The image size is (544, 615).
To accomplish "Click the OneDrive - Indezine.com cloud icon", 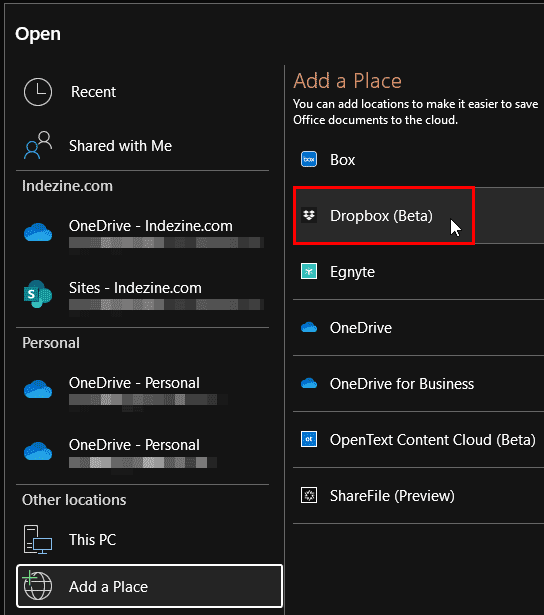I will 38,232.
